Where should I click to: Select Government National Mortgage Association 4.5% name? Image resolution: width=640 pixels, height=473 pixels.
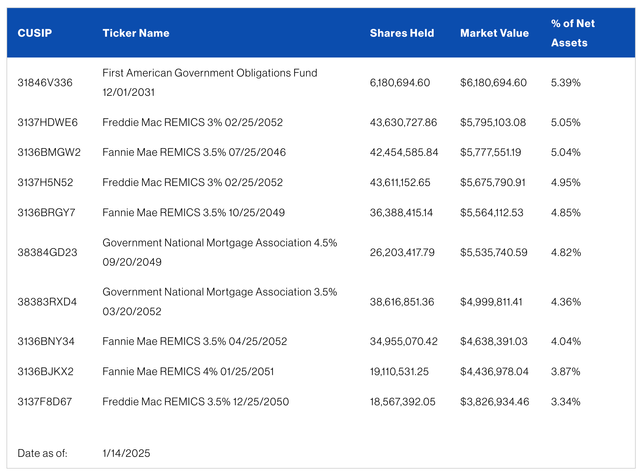(x=220, y=252)
